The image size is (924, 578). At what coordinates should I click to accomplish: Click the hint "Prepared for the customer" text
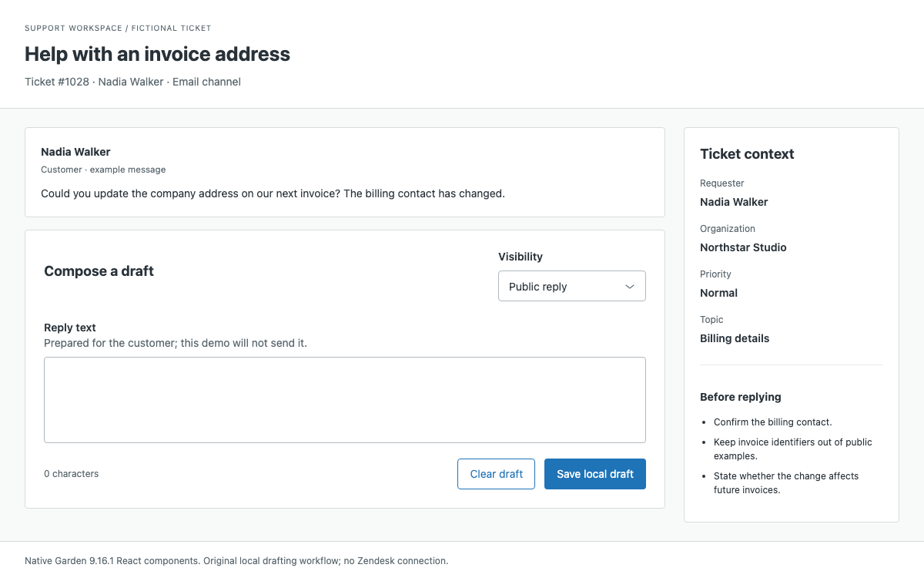point(176,343)
